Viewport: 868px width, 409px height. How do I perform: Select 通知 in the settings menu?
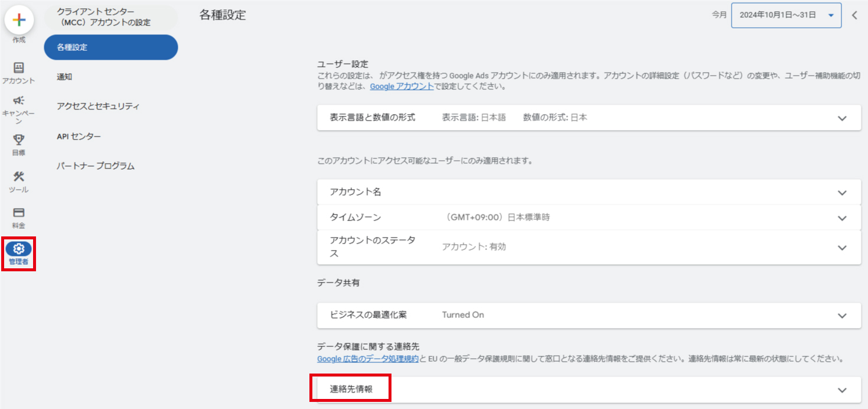click(64, 77)
